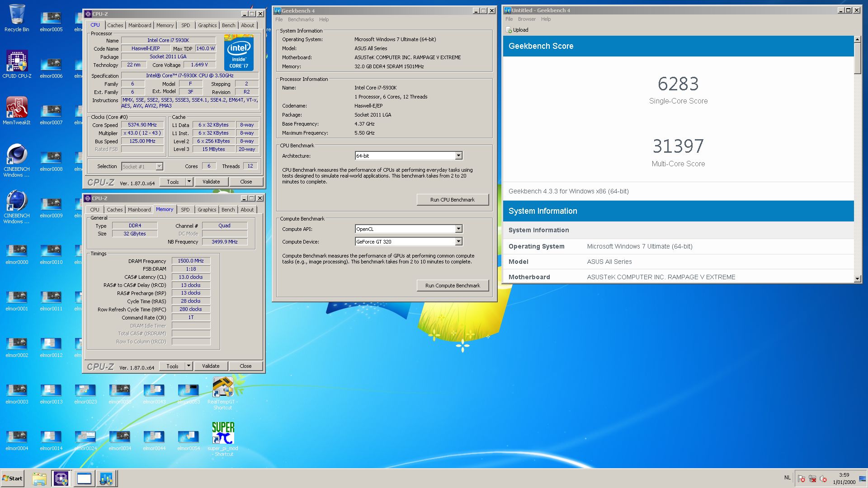Click Validate in top CPU-Z window
The image size is (868, 488).
(211, 182)
